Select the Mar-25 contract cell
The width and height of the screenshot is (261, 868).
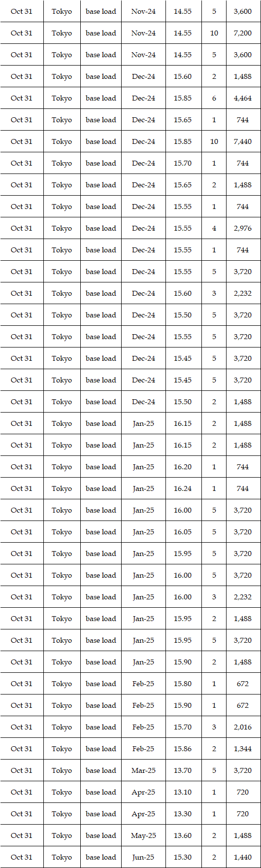point(143,770)
